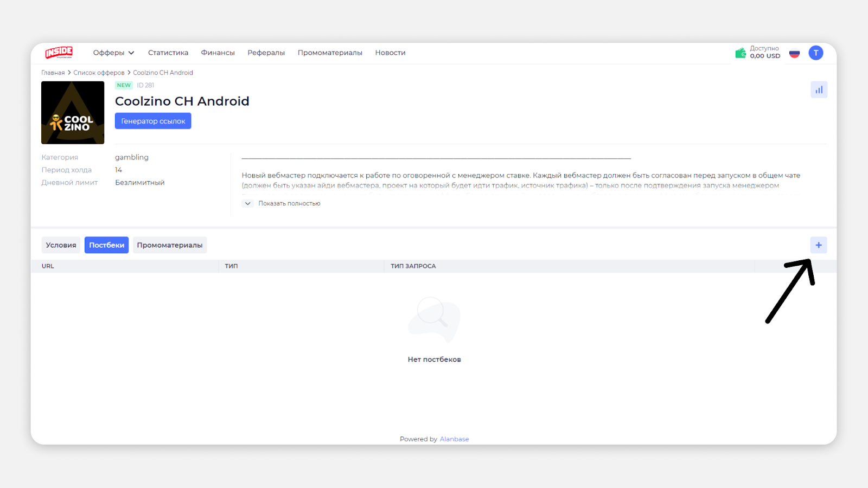Screen dimensions: 868x488
Task: Open Финансы menu item
Action: [218, 53]
